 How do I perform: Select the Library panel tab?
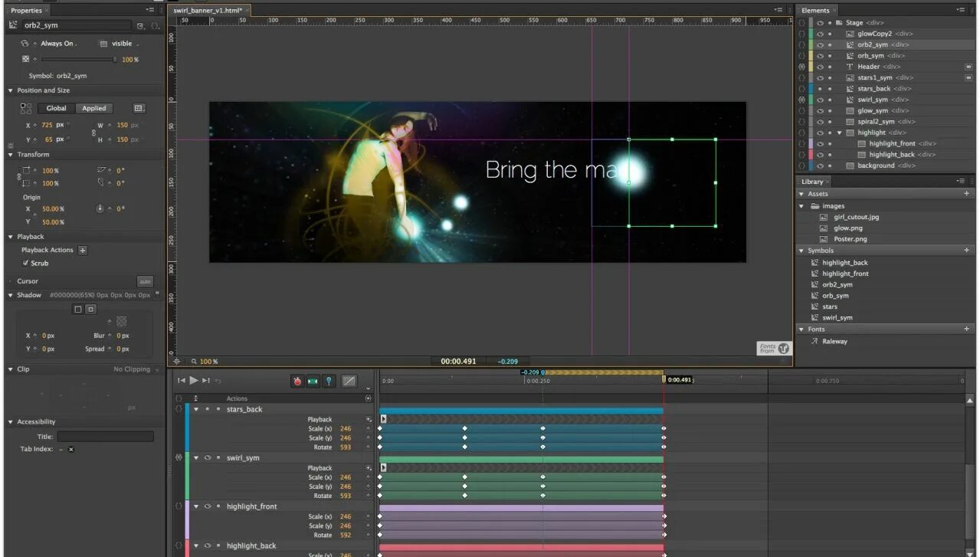[x=812, y=182]
